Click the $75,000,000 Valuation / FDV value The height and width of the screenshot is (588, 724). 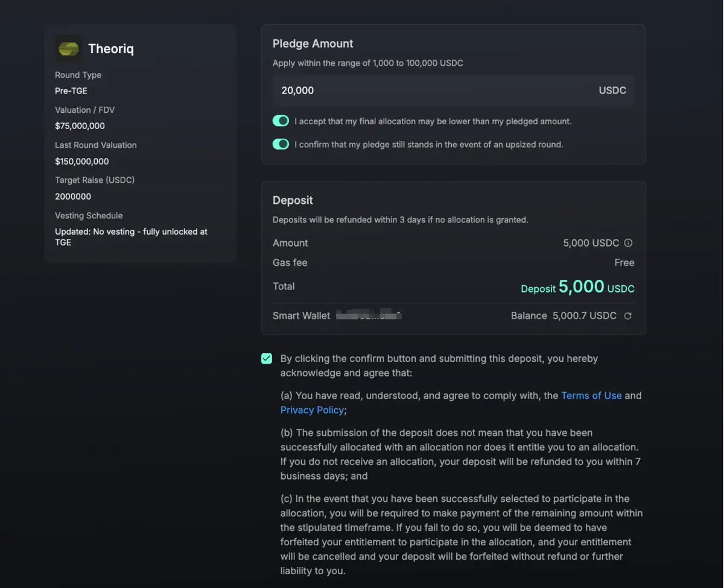tap(80, 126)
